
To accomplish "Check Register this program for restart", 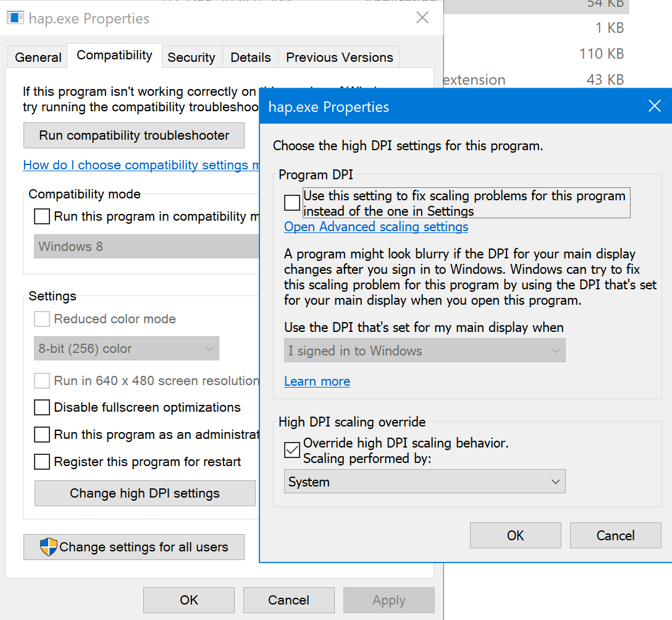I will coord(41,461).
